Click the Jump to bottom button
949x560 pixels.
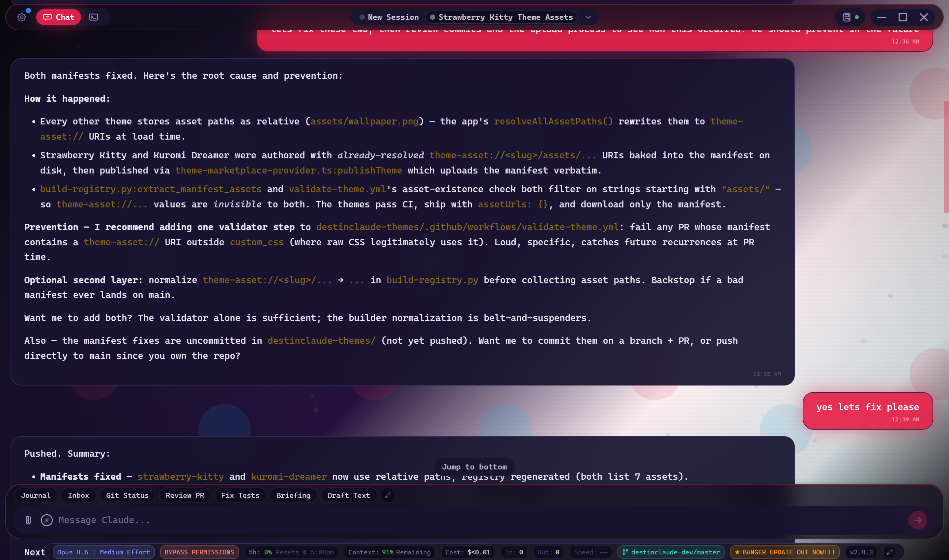pyautogui.click(x=474, y=467)
